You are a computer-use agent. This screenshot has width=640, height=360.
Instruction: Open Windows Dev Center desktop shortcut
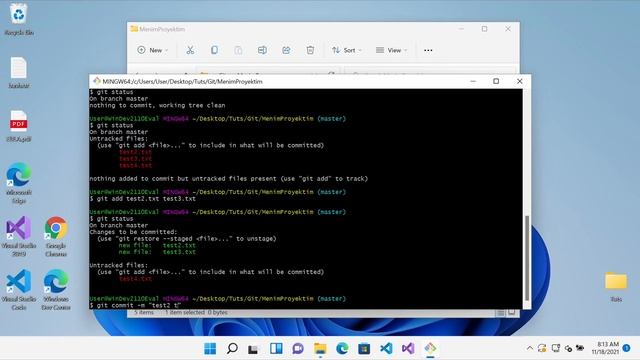[x=56, y=289]
